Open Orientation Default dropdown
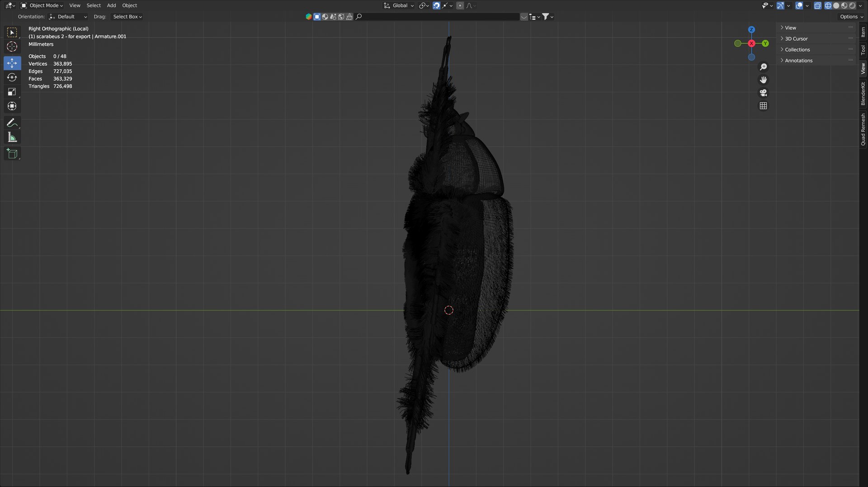The image size is (868, 487). [x=68, y=17]
